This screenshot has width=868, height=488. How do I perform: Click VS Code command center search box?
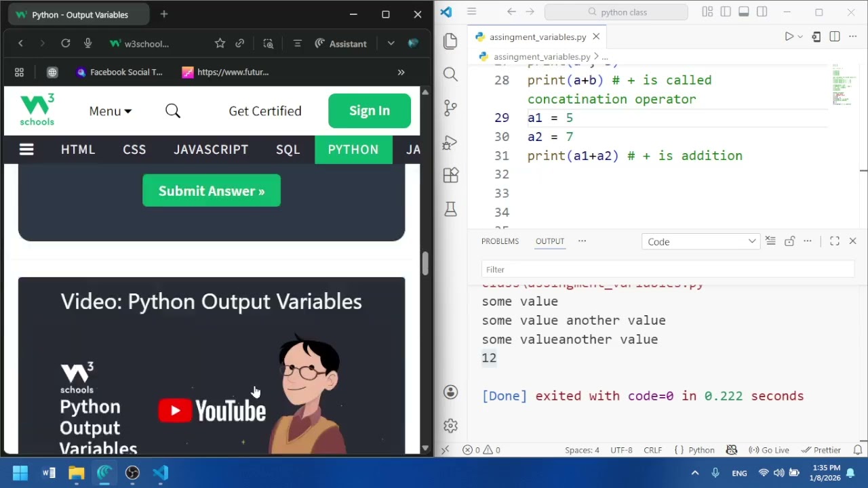pos(616,12)
